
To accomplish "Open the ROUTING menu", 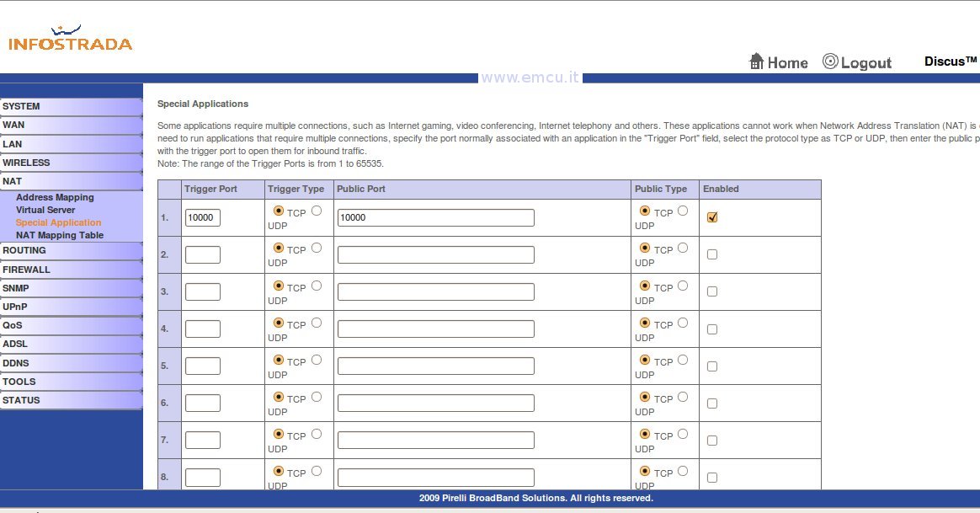I will 72,250.
